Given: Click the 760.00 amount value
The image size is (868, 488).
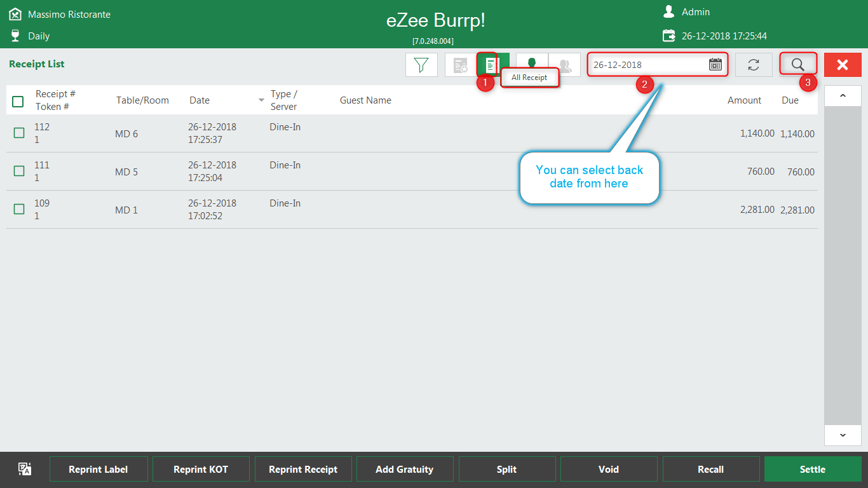Looking at the screenshot, I should (761, 172).
